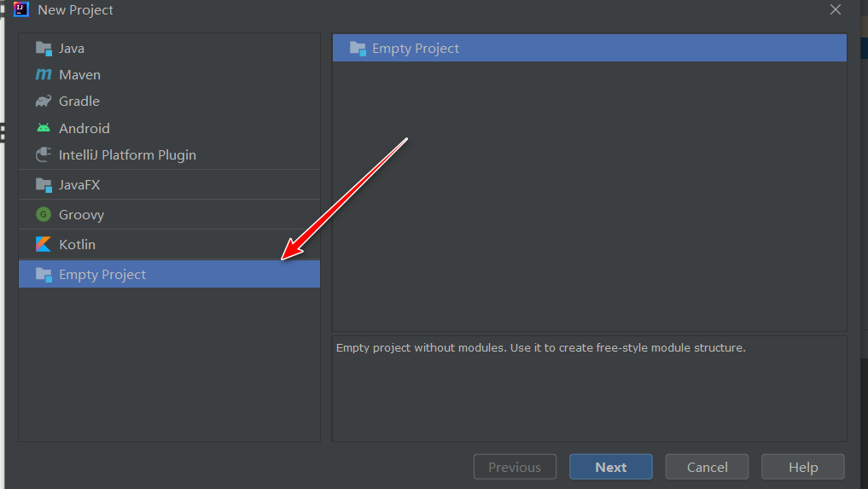
Task: Click the Gradle elephant icon
Action: (44, 102)
